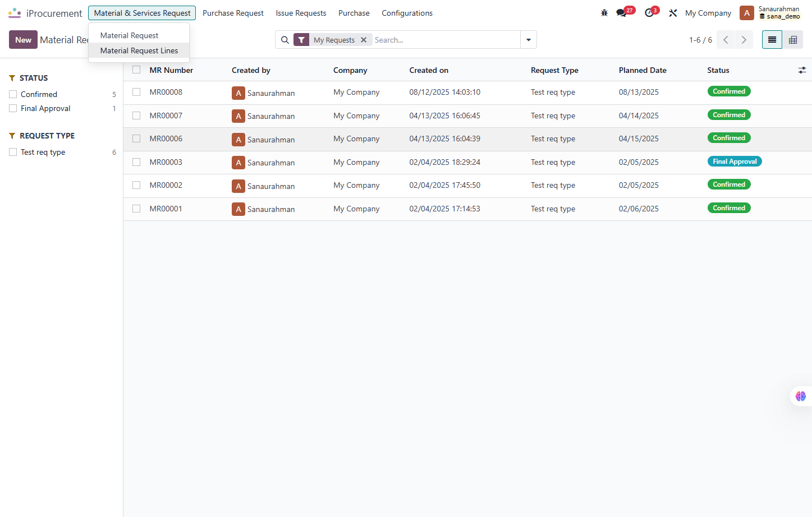Click the funnel icon in the filter chip
The height and width of the screenshot is (517, 812).
tap(301, 40)
